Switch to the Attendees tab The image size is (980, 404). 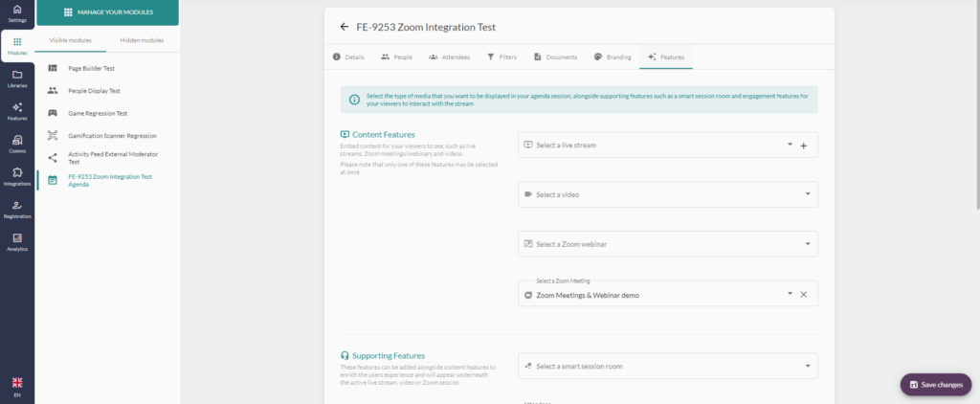[x=450, y=57]
